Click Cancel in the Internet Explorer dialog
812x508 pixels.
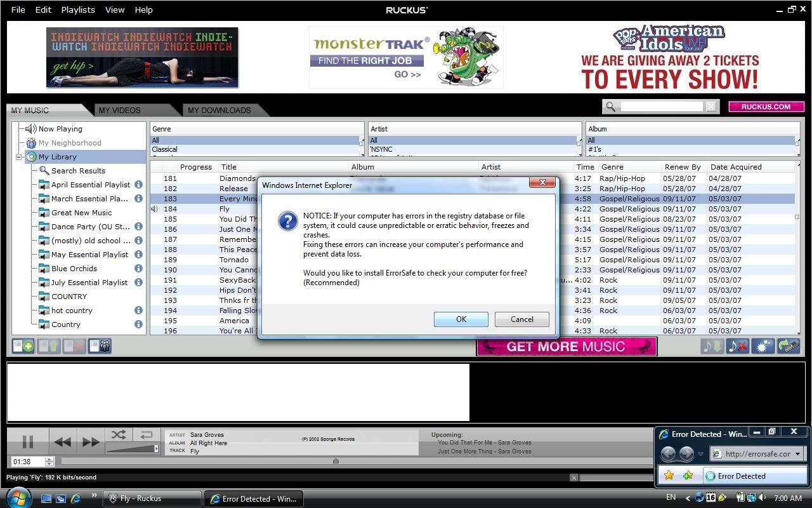point(521,319)
